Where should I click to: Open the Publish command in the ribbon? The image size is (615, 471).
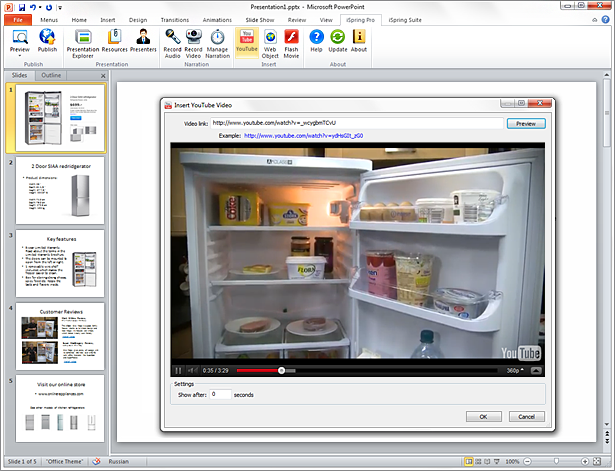(47, 40)
